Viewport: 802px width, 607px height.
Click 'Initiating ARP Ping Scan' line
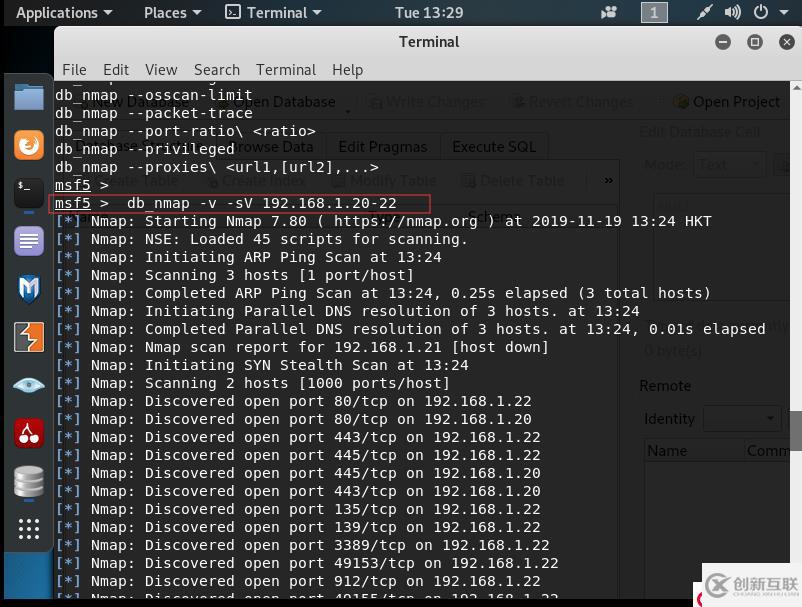tap(249, 257)
